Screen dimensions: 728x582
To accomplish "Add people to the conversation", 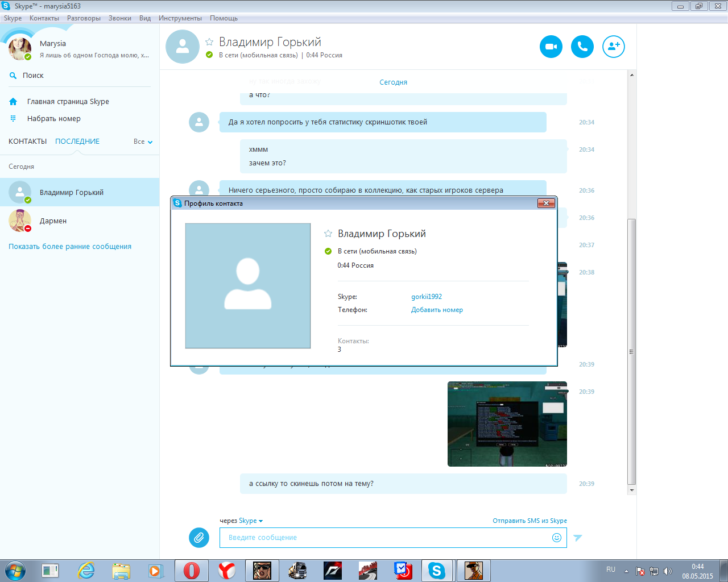I will click(x=614, y=47).
